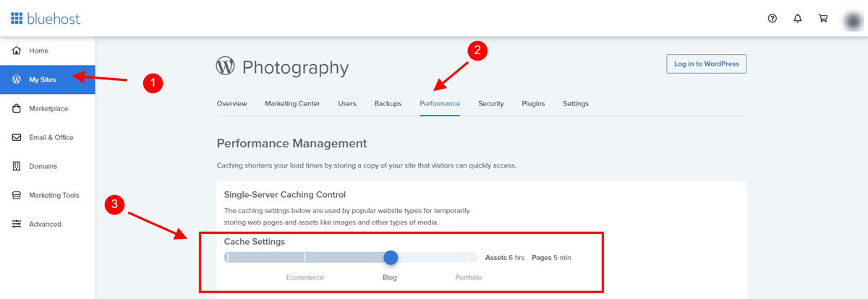Switch to the Settings tab
The height and width of the screenshot is (299, 868).
576,103
